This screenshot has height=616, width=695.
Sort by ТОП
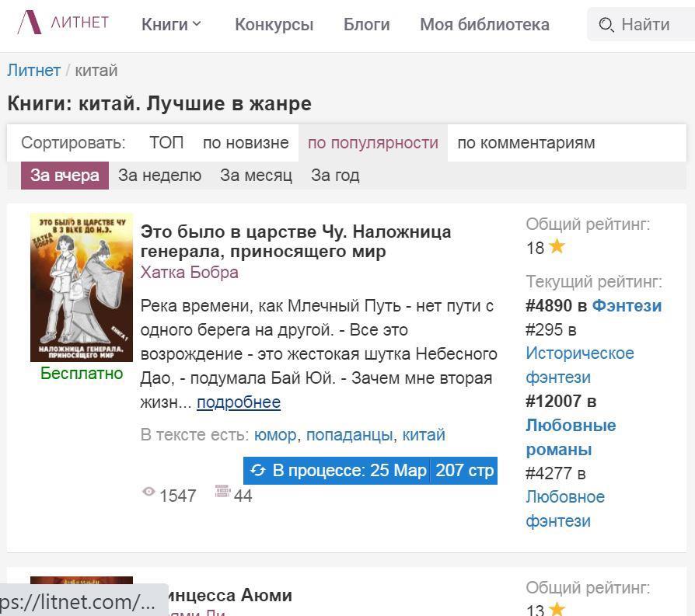(166, 143)
